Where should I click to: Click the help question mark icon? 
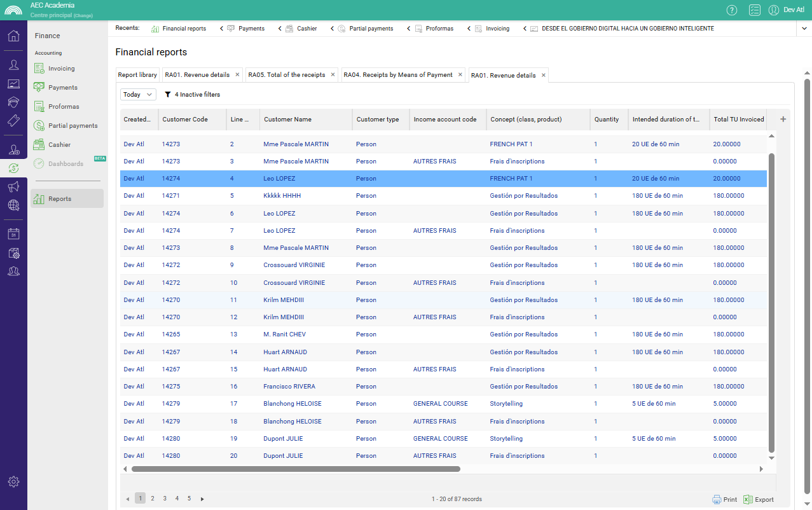tap(732, 10)
